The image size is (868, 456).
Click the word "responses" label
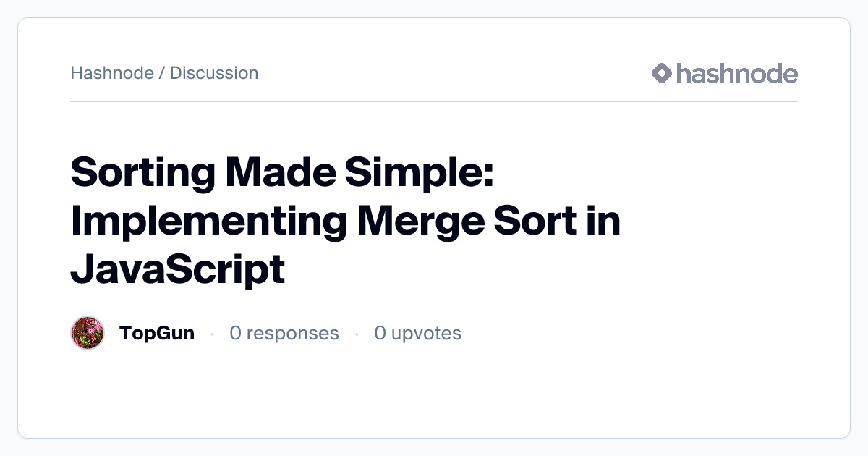pyautogui.click(x=293, y=333)
